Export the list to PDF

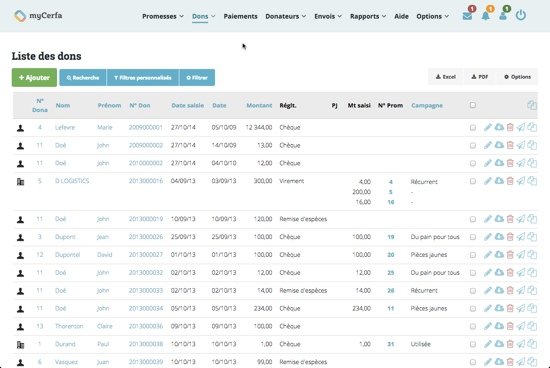tap(479, 77)
